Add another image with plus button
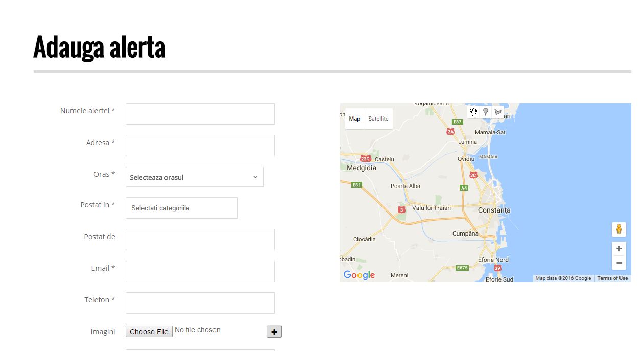This screenshot has width=644, height=351. (x=274, y=332)
